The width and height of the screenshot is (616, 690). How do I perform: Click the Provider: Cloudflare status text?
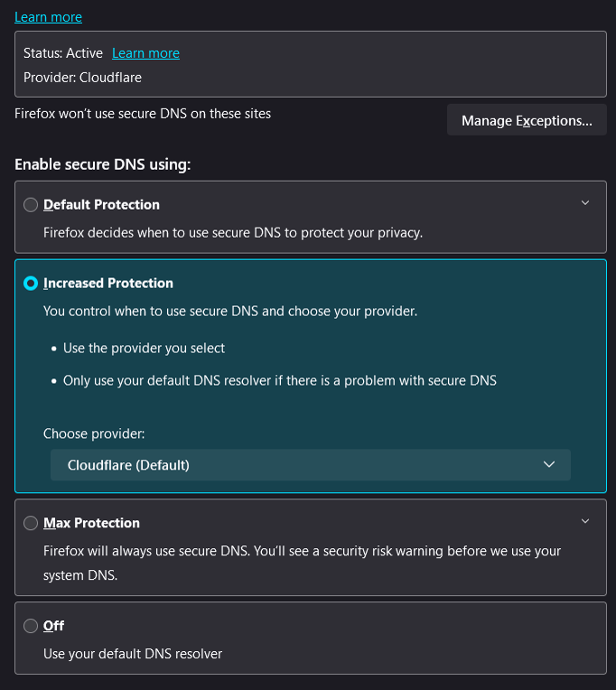pos(82,78)
